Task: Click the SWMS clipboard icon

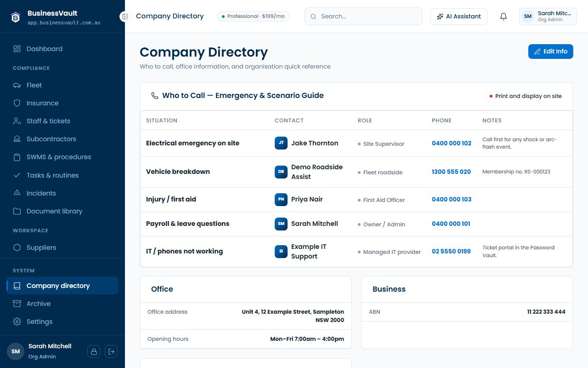Action: [x=17, y=157]
